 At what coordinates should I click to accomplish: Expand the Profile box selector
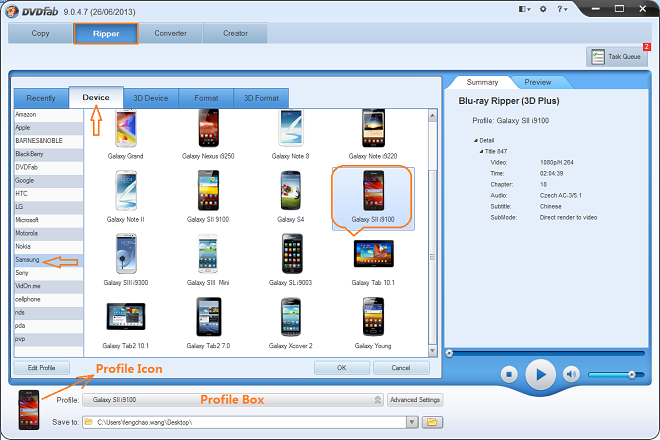[x=378, y=400]
